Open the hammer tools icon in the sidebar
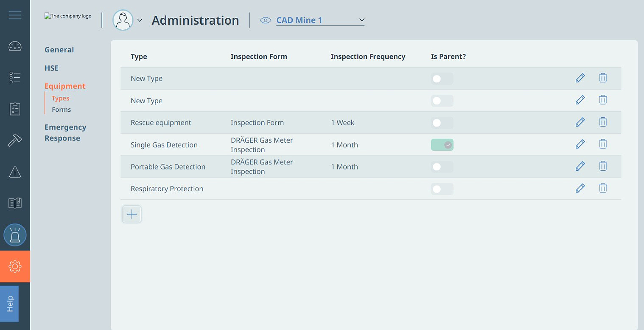 15,140
